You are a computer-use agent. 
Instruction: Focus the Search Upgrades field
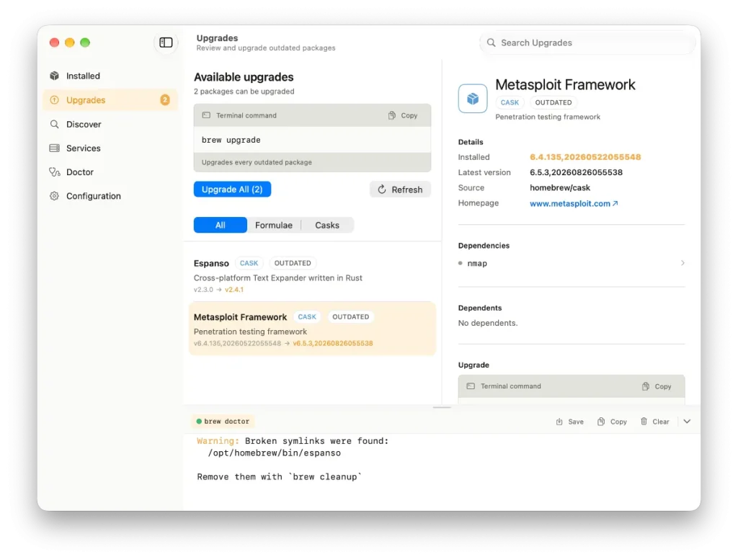pyautogui.click(x=587, y=43)
